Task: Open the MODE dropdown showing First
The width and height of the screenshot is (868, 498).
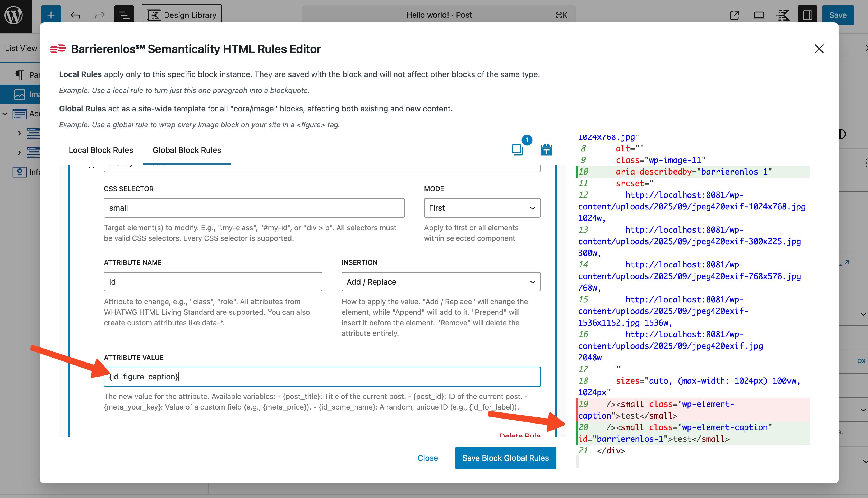Action: [x=482, y=208]
